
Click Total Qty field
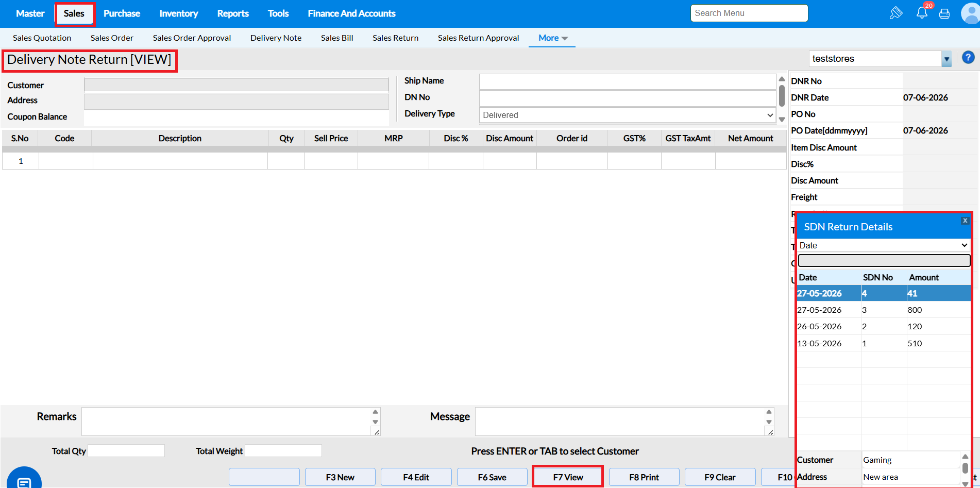click(126, 451)
